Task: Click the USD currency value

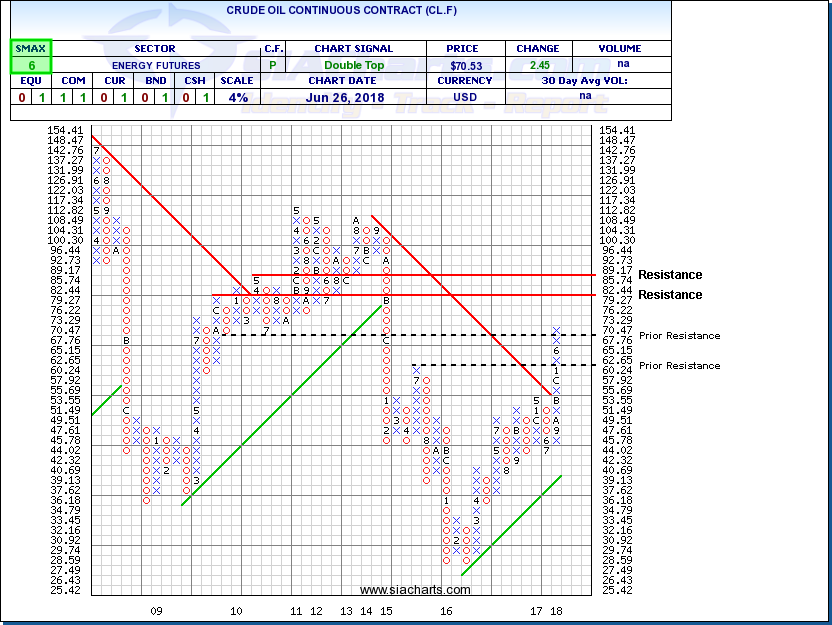Action: pos(465,97)
